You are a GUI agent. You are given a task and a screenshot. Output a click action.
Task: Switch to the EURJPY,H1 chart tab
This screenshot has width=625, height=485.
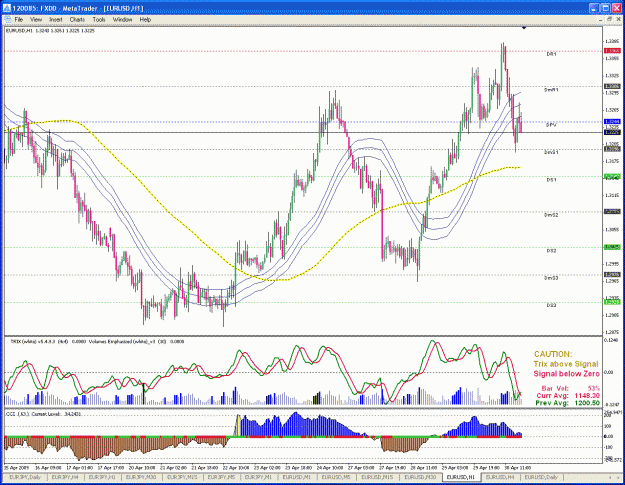click(102, 477)
